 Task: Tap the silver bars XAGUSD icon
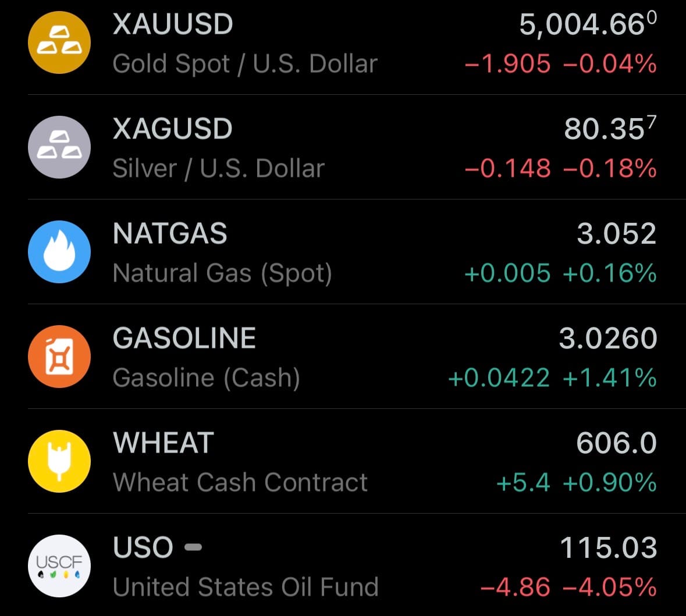pyautogui.click(x=59, y=147)
